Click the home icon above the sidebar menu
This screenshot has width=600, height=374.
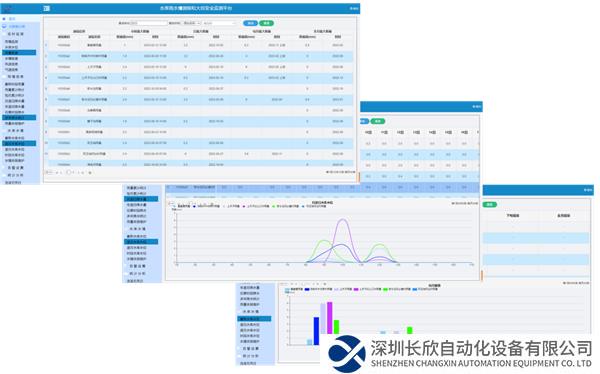[x=4, y=18]
